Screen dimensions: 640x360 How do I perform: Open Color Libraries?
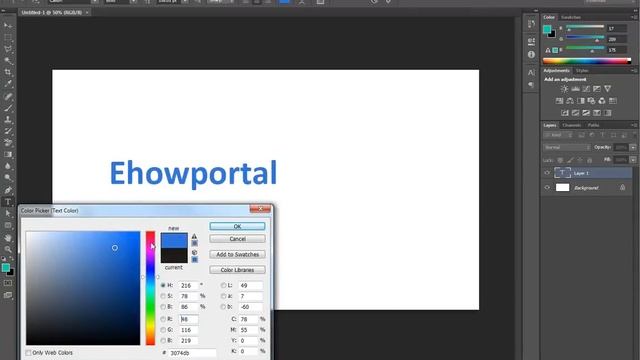[x=237, y=270]
